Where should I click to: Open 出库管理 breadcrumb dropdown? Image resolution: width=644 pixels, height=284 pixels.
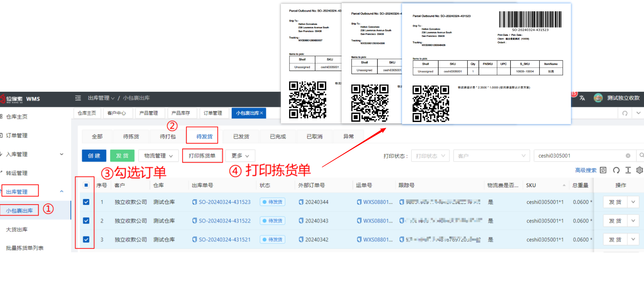click(101, 98)
